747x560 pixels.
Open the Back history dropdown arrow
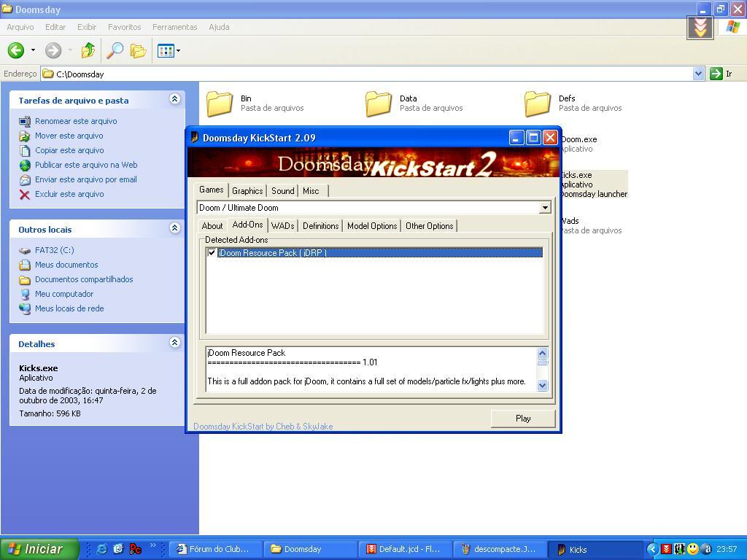[33, 50]
